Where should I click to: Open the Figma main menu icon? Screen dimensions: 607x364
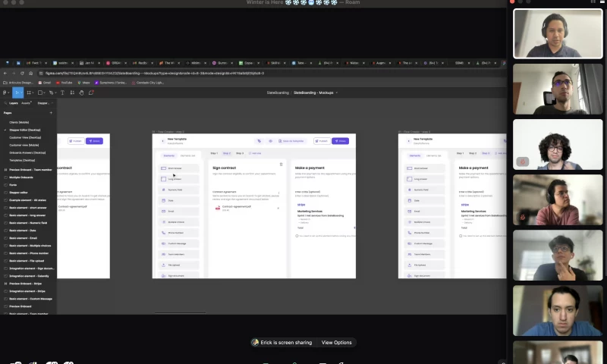[x=6, y=93]
